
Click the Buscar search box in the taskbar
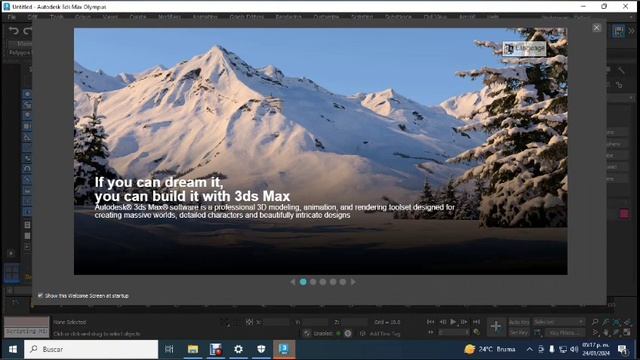pos(91,349)
